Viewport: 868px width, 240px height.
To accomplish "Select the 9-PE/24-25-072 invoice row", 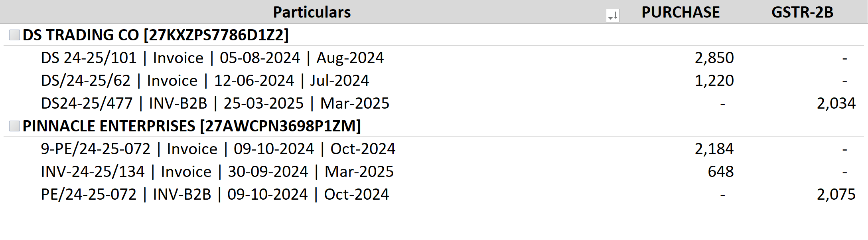I will tap(218, 149).
